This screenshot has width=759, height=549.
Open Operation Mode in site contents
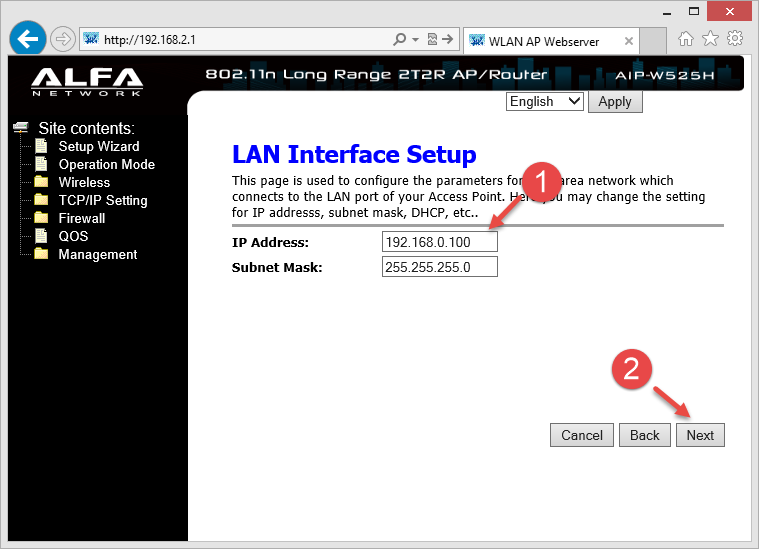[107, 165]
